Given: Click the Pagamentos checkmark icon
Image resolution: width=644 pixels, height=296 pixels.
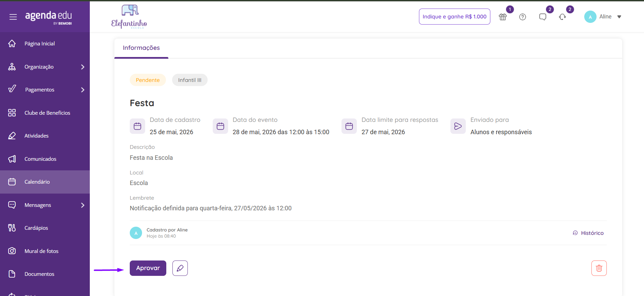Looking at the screenshot, I should (12, 89).
